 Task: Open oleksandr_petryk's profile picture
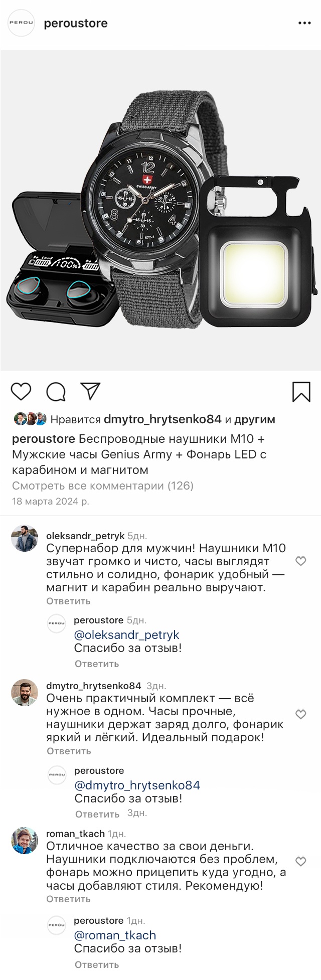tap(25, 539)
